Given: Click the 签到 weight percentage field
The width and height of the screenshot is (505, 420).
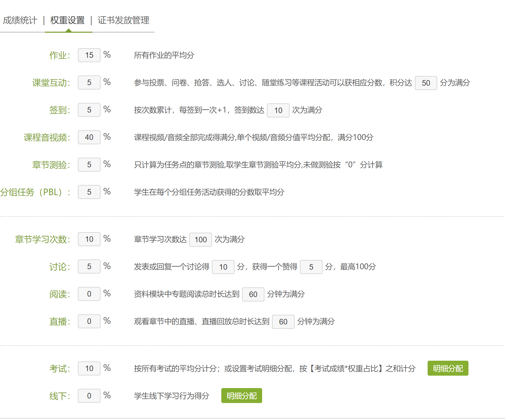Looking at the screenshot, I should pos(89,110).
